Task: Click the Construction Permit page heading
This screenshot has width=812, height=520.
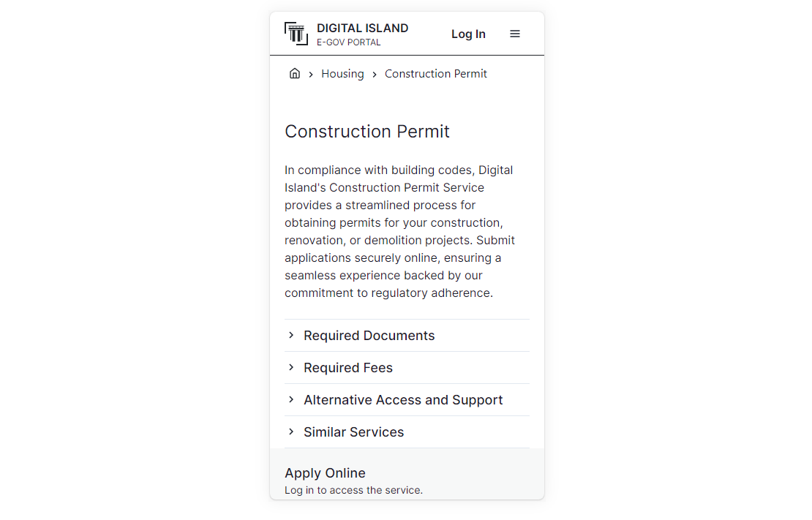Action: pos(366,132)
